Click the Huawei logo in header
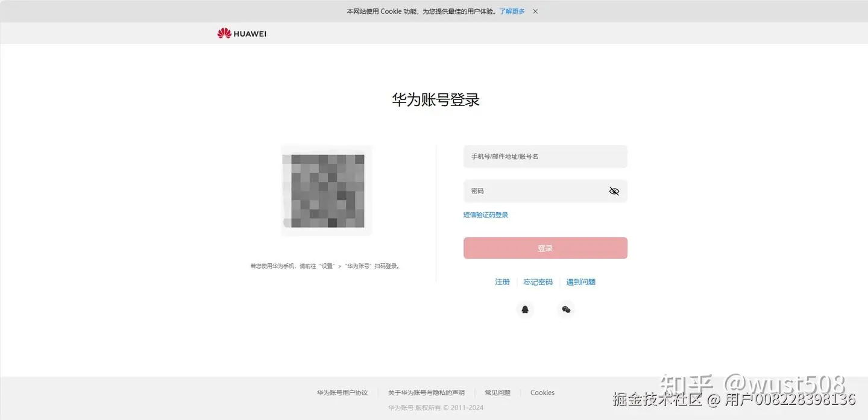Screen dimensions: 868x420 pos(242,34)
